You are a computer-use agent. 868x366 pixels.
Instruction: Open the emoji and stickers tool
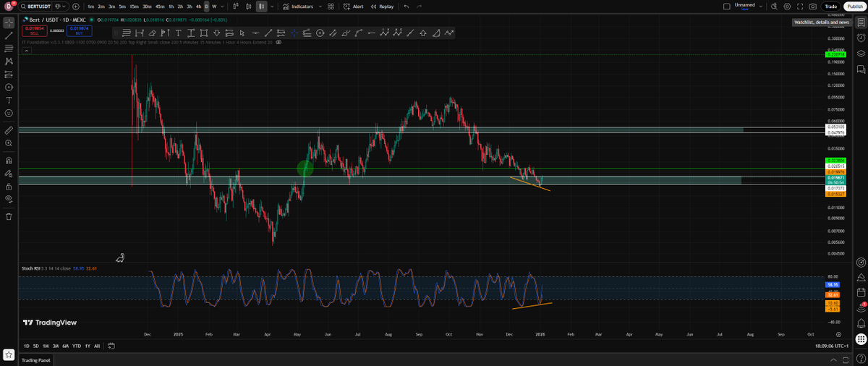point(9,114)
